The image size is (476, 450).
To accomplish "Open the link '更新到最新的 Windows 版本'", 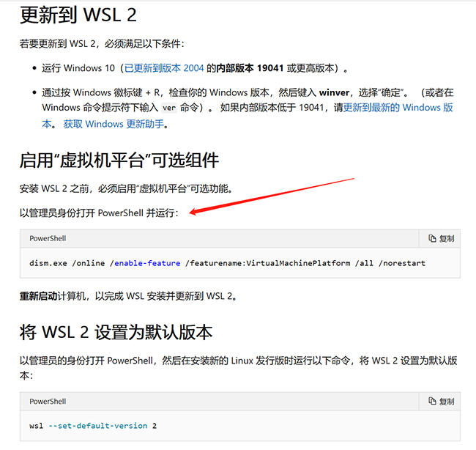I will pyautogui.click(x=398, y=108).
